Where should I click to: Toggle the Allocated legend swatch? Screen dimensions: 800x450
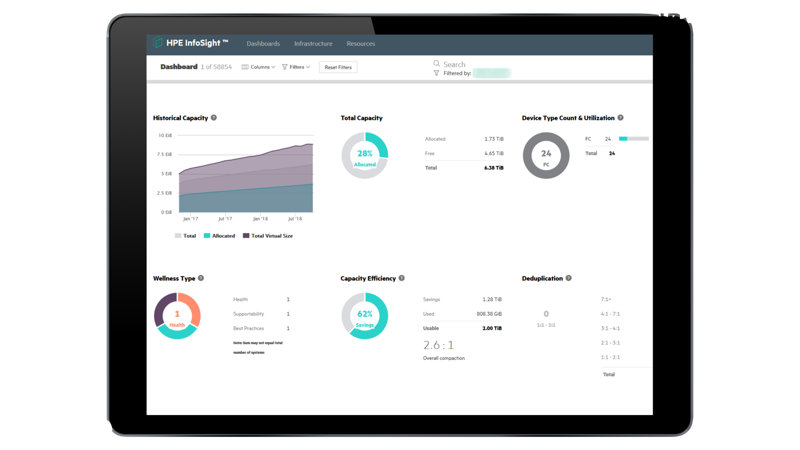(x=207, y=236)
